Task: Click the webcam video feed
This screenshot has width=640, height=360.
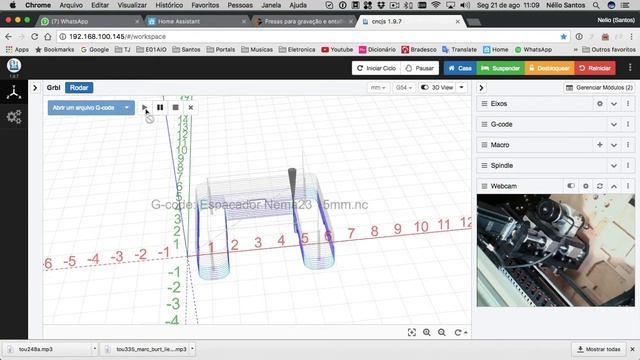Action: pos(556,250)
